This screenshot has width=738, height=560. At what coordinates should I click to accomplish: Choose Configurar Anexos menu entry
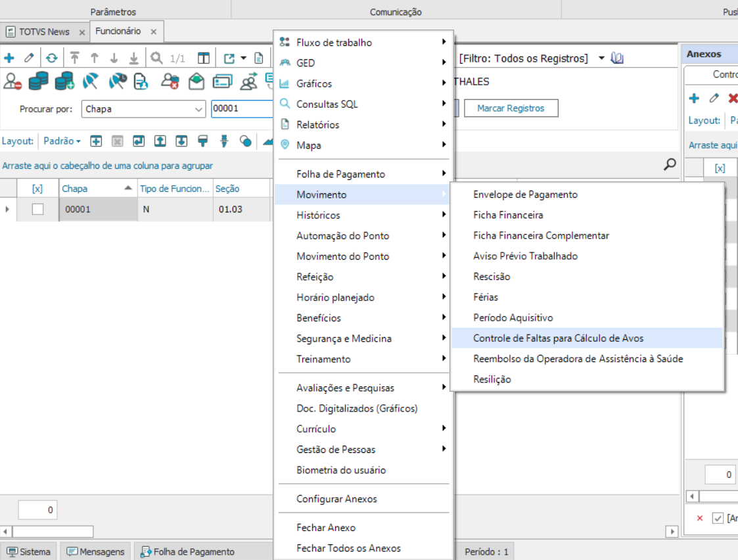pos(364,499)
